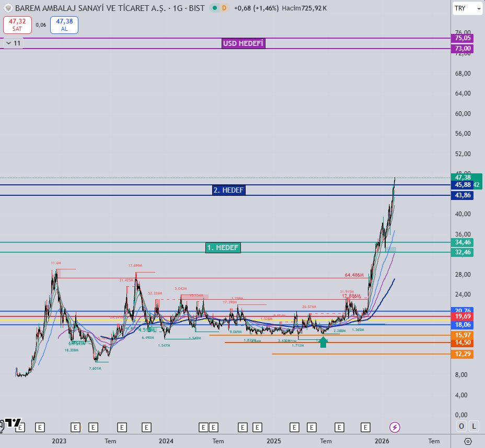Screen dimensions: 485x448
Task: Open earnings marker E nearest the lightning icon
Action: pos(365,428)
